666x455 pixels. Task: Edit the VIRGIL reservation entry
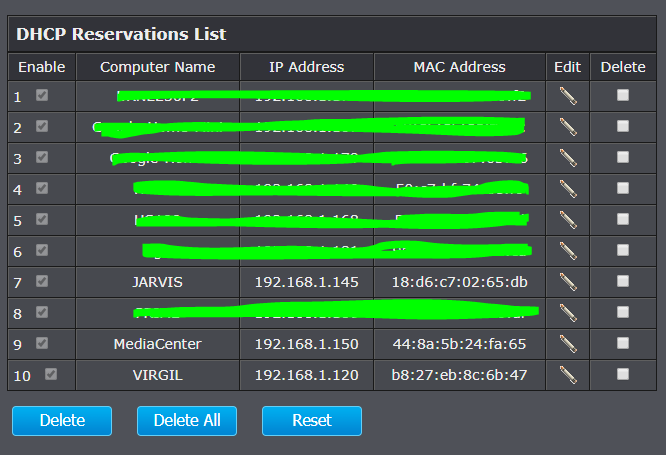coord(568,375)
